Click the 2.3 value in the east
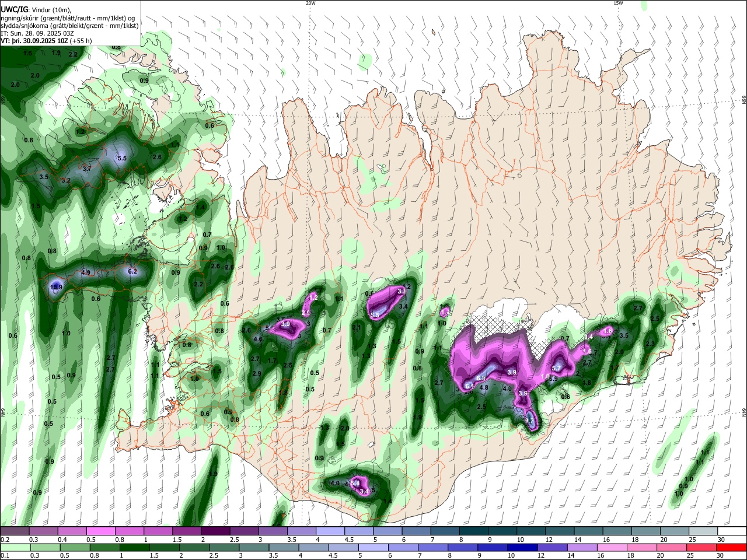The image size is (747, 560). pyautogui.click(x=651, y=344)
